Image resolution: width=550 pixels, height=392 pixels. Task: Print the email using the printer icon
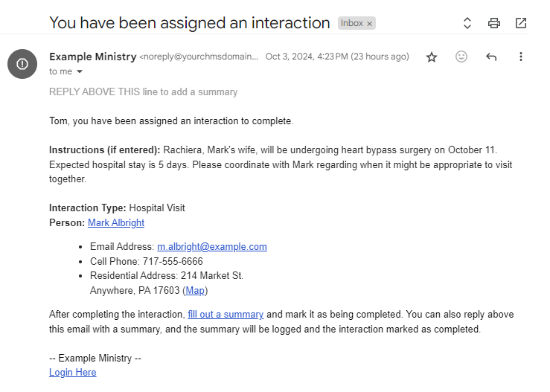(x=494, y=23)
